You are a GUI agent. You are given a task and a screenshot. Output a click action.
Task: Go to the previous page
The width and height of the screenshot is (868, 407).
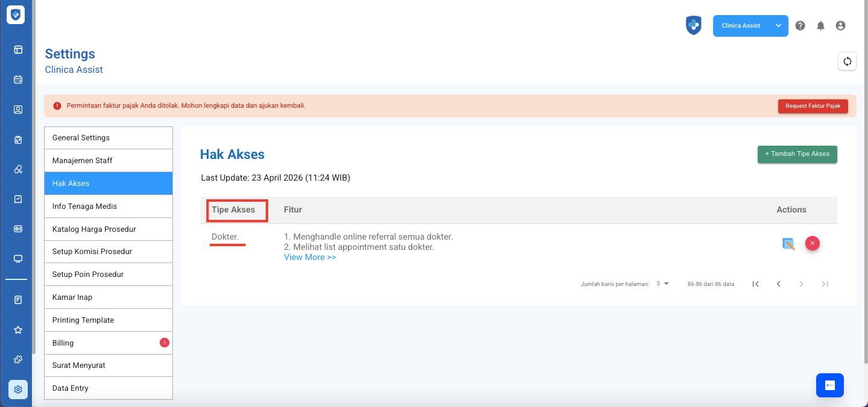click(778, 284)
